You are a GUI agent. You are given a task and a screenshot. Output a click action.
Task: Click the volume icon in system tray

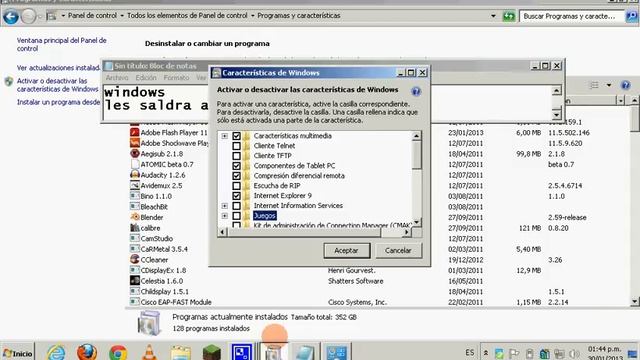[574, 354]
